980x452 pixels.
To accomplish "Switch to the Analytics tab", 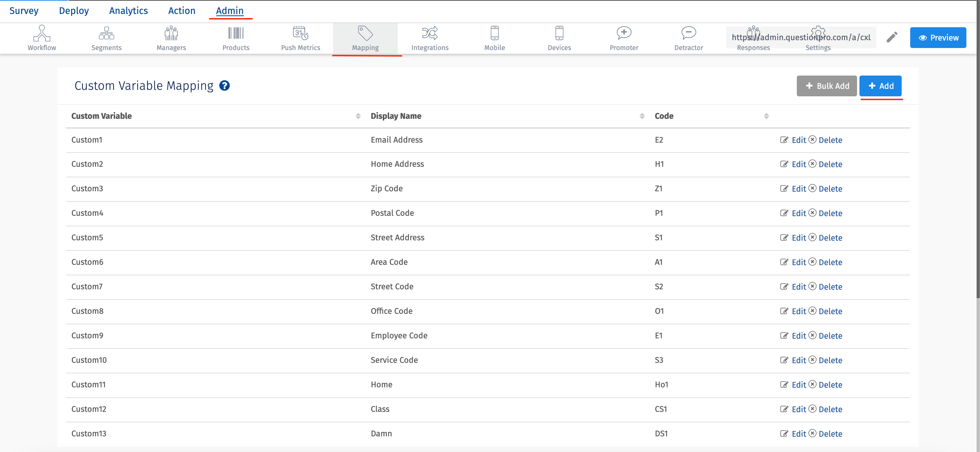I will [128, 11].
